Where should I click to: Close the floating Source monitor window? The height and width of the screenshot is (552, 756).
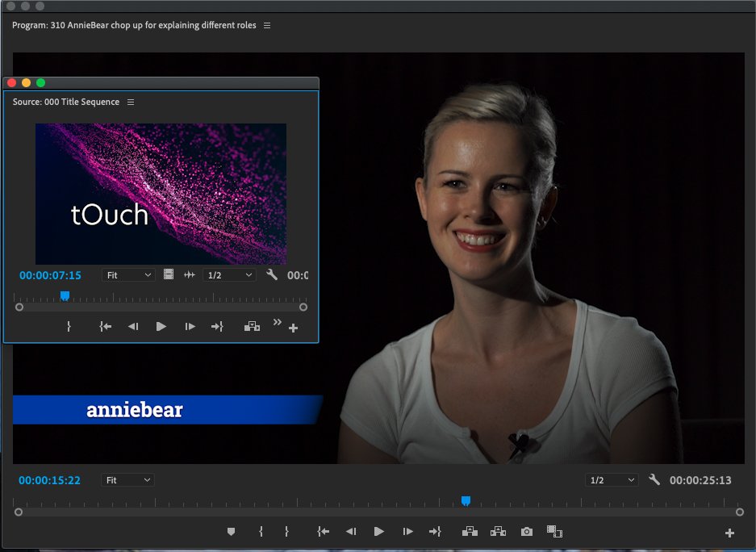[12, 83]
